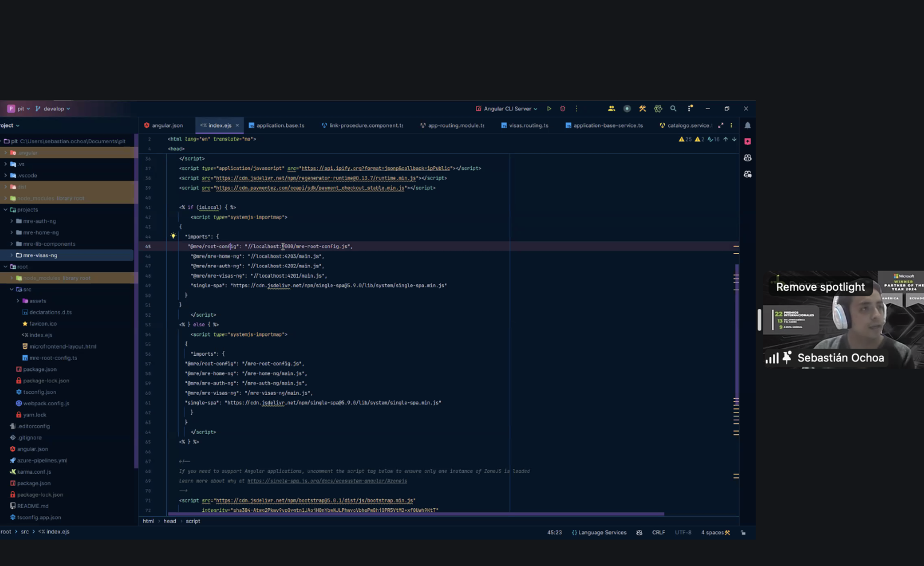This screenshot has width=924, height=566.
Task: Expand the .angular folder
Action: coord(5,153)
